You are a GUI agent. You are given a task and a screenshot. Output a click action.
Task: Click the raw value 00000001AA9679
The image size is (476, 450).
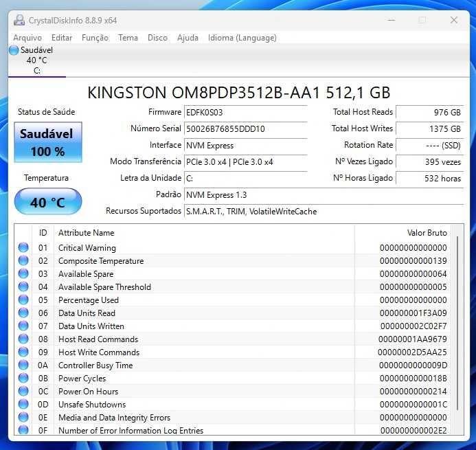(413, 339)
